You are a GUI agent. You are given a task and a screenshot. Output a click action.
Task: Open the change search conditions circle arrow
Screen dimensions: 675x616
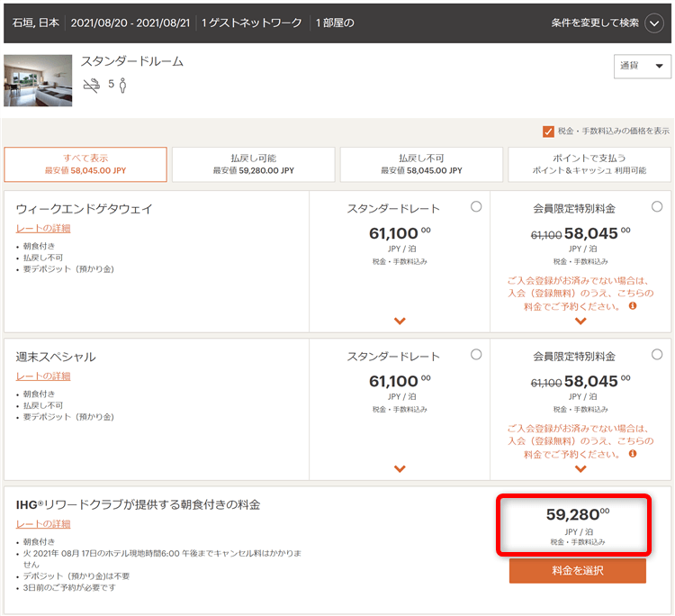[654, 23]
